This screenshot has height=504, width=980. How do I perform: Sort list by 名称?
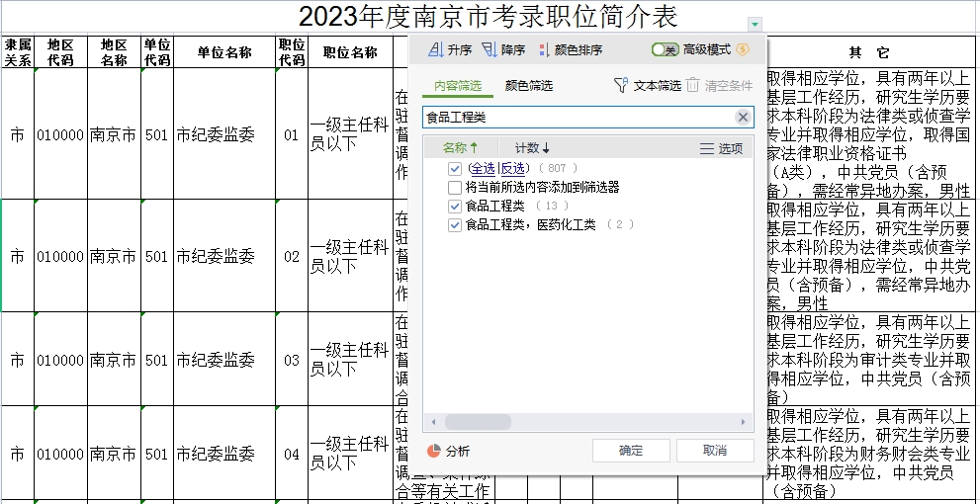(460, 148)
